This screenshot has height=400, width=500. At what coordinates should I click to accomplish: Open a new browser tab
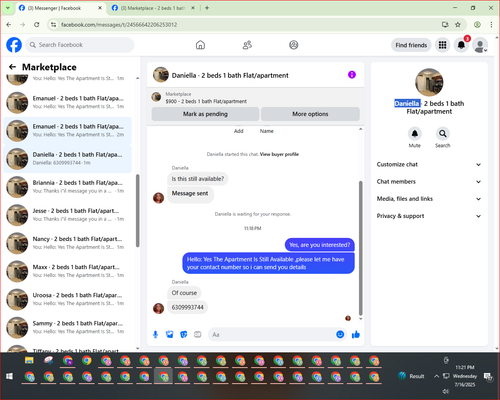(x=207, y=8)
